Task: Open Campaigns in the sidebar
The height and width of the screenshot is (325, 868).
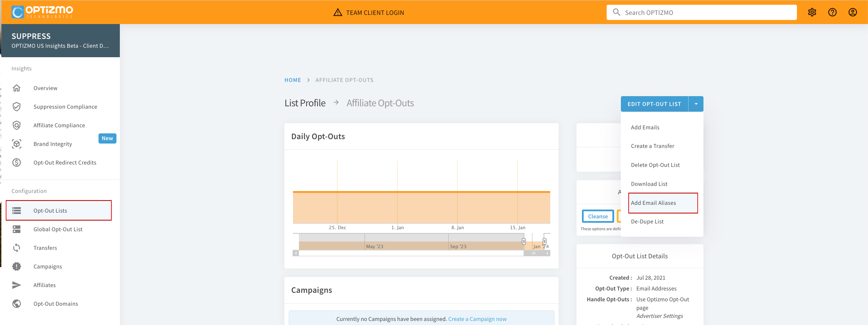Action: point(47,266)
